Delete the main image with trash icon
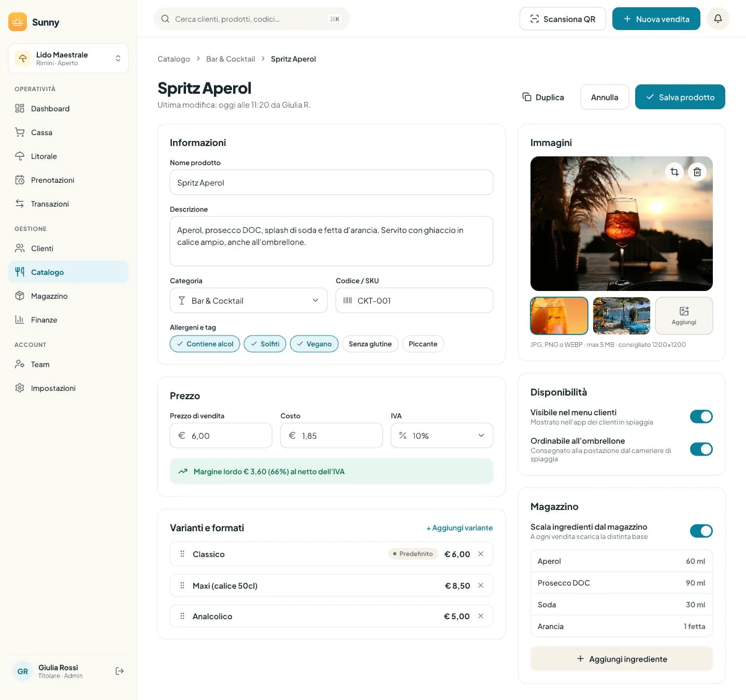The image size is (746, 700). click(697, 172)
